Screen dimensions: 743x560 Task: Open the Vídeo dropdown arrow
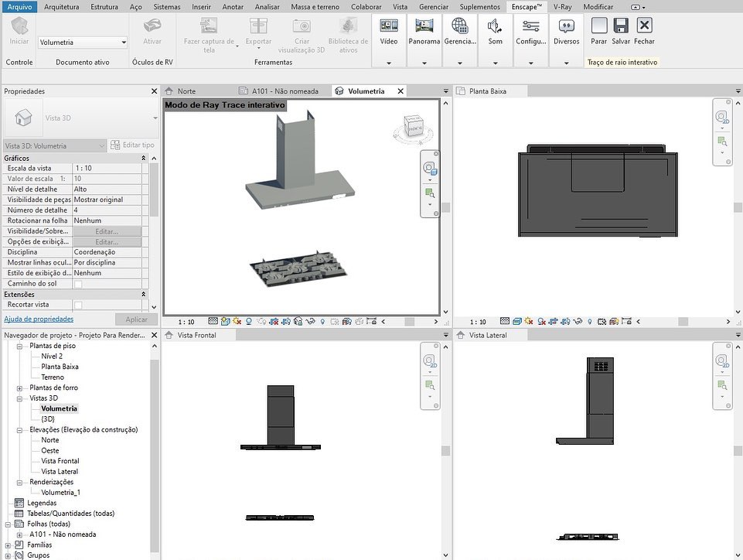[389, 63]
